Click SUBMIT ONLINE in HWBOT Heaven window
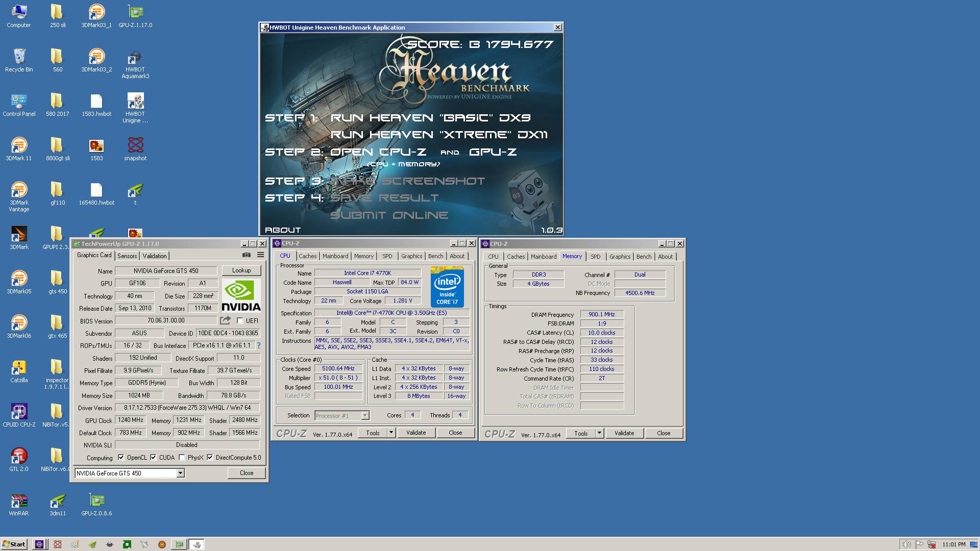 pyautogui.click(x=389, y=215)
